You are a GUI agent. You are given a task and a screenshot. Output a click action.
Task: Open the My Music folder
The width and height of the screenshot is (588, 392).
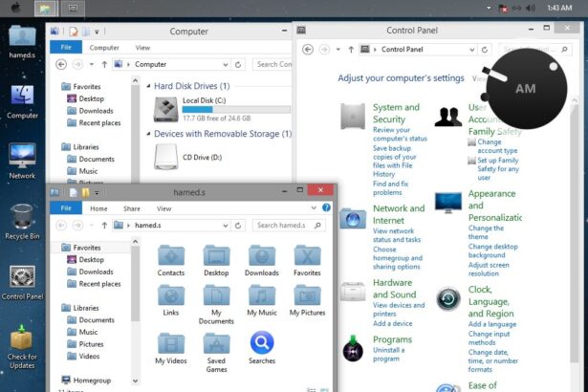(x=262, y=294)
